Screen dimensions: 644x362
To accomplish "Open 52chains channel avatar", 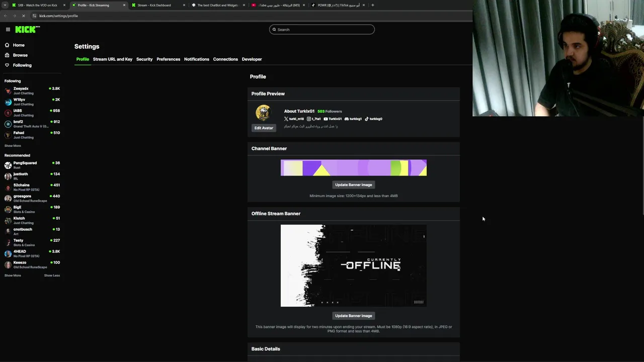I will (8, 187).
